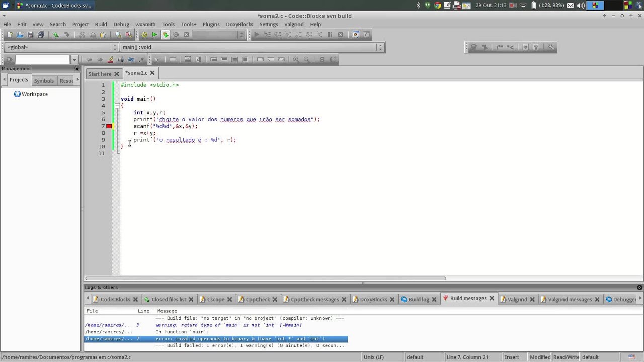Expand the search history dropdown arrow
This screenshot has height=362, width=644.
[x=74, y=59]
